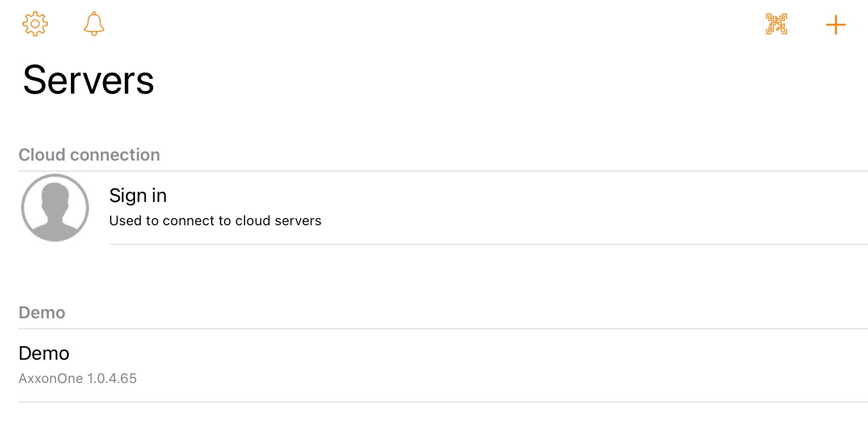Create a server connection using the plus button
Viewport: 868px width, 425px height.
836,25
